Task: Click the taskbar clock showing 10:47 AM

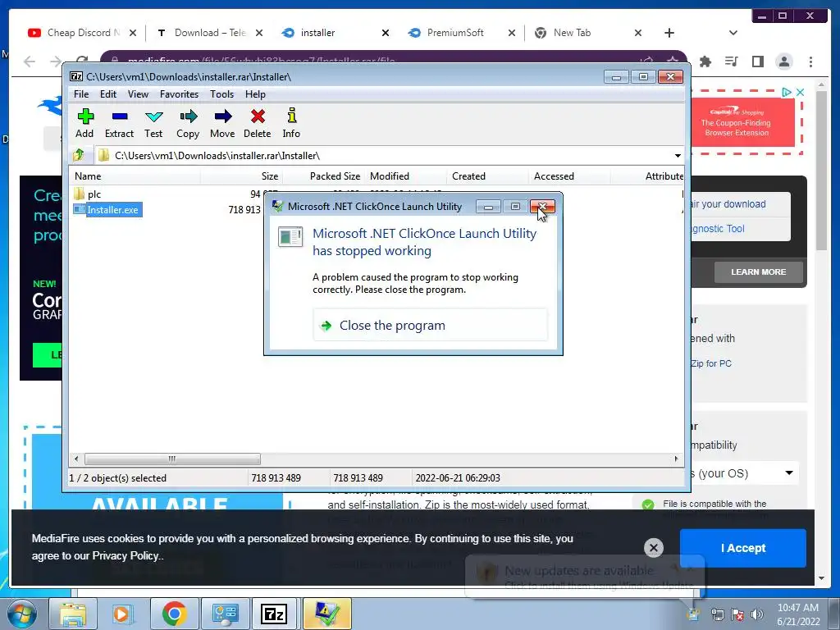Action: pyautogui.click(x=798, y=614)
